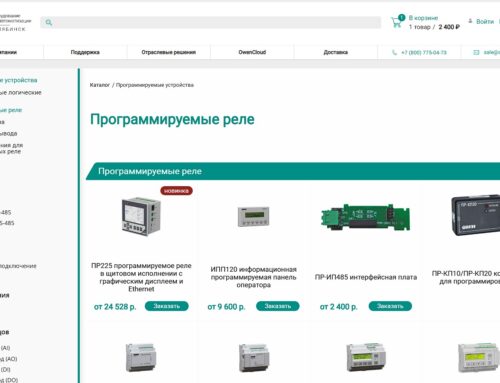Open the Доставка menu item
Viewport: 500px width, 383px height.
click(336, 52)
